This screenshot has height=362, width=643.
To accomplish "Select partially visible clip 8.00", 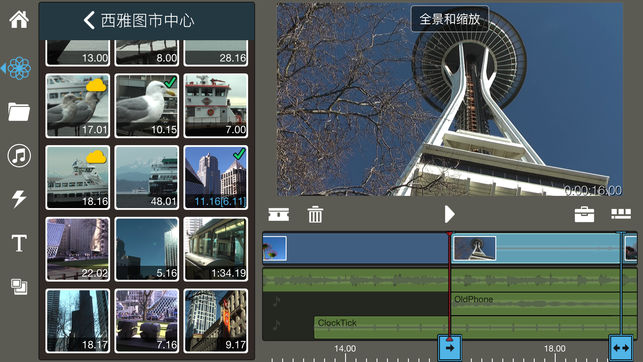I will pyautogui.click(x=147, y=53).
